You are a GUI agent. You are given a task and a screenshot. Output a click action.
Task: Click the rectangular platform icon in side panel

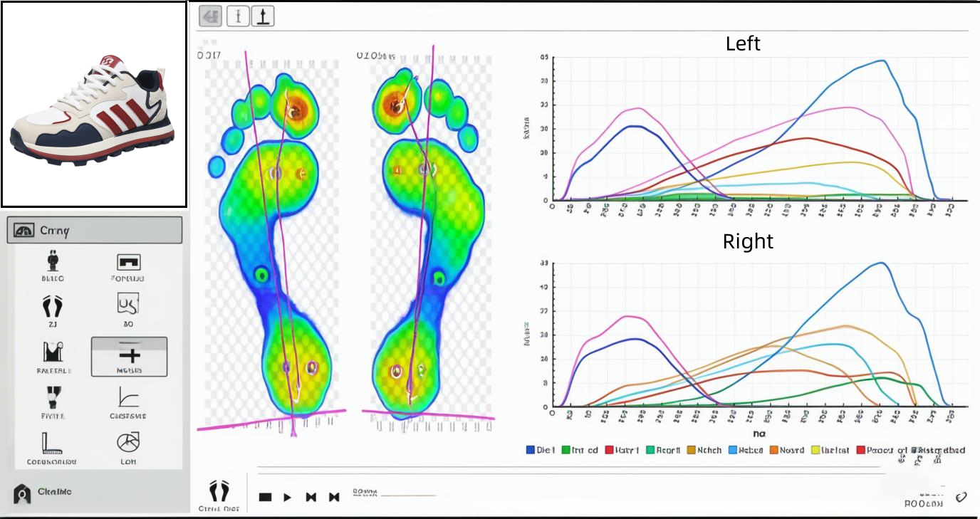tap(128, 262)
